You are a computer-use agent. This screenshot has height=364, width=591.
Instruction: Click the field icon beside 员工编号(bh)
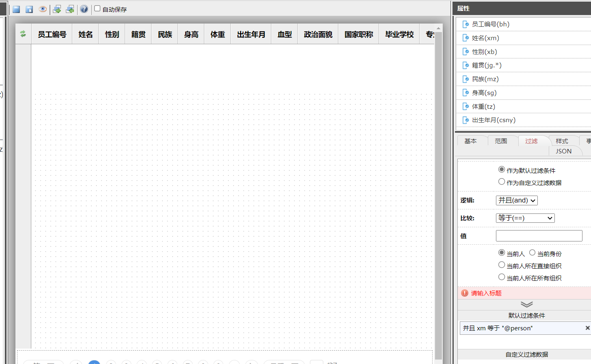pos(466,24)
